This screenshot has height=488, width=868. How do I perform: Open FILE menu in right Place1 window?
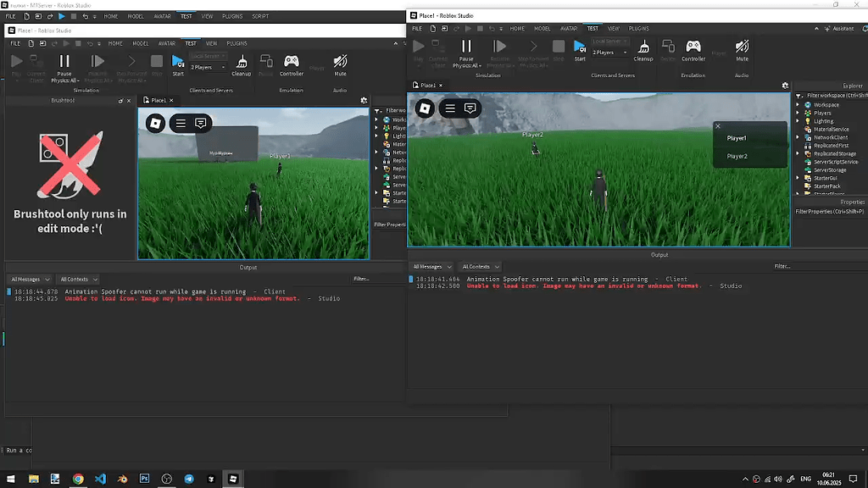[x=417, y=29]
